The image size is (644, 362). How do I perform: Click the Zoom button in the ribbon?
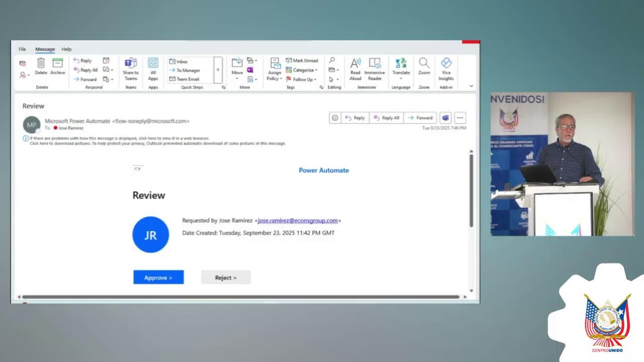424,66
